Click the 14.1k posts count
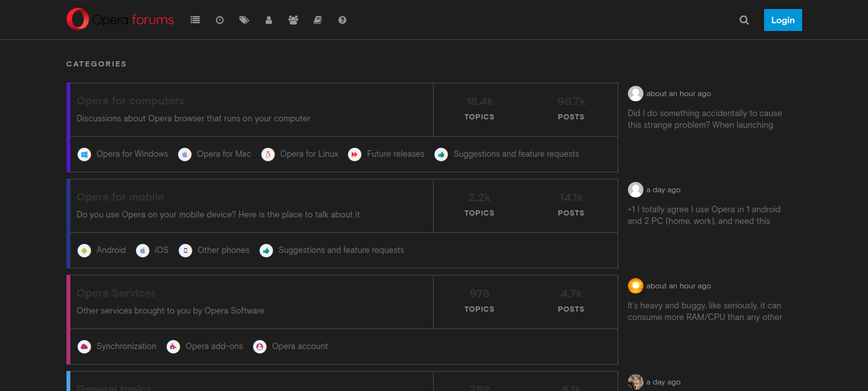This screenshot has width=868, height=391. [571, 197]
